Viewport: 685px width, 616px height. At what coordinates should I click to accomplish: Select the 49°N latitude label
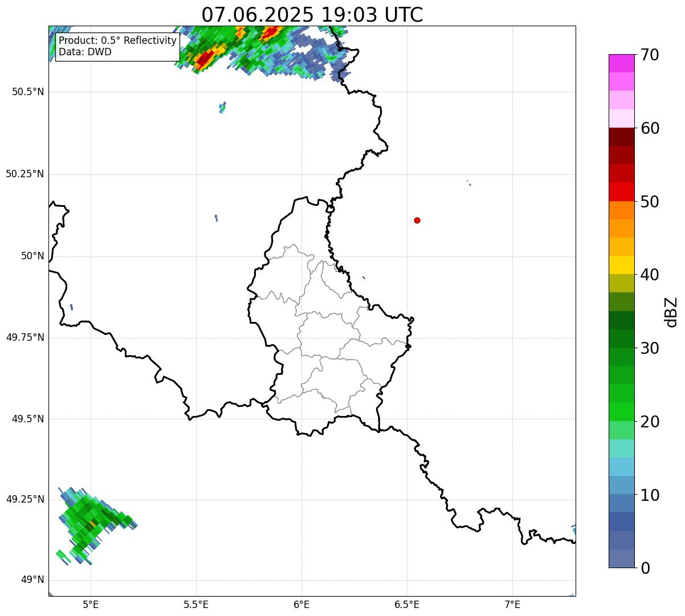[32, 580]
